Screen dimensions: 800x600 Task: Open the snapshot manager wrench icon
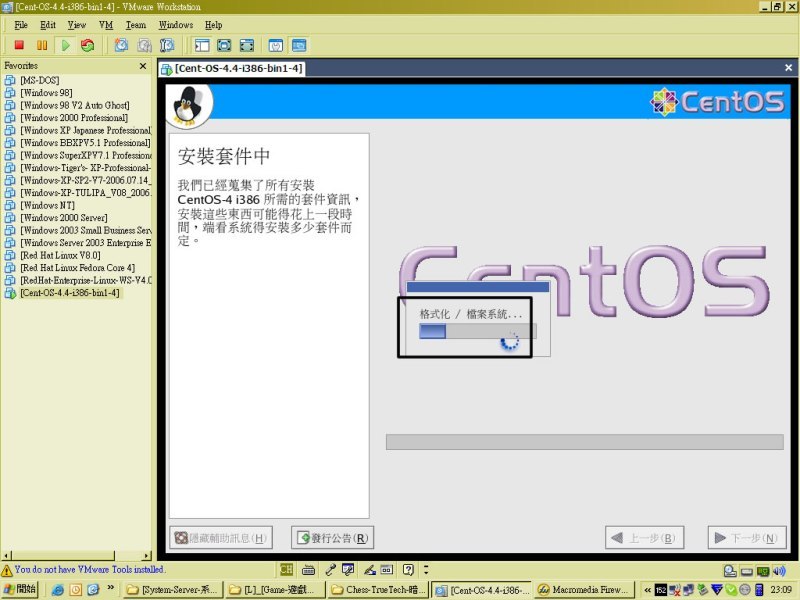167,45
